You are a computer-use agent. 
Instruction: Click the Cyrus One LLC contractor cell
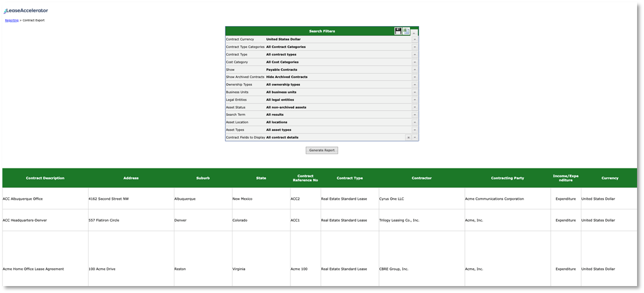422,199
